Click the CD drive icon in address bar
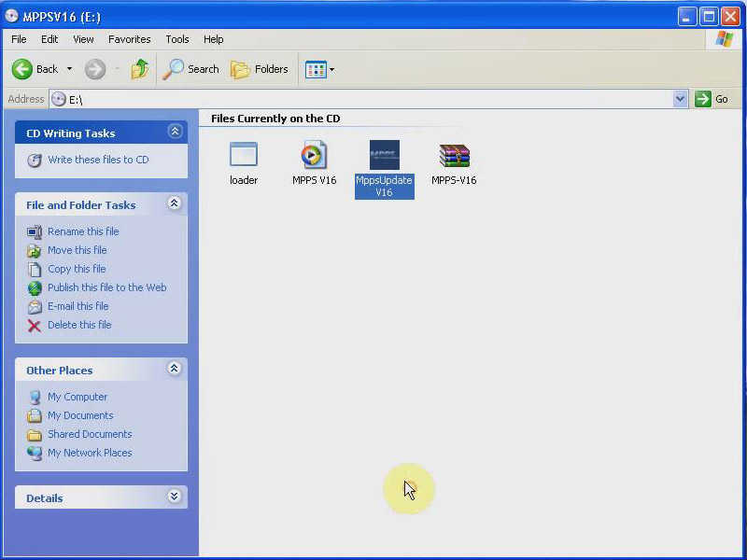Image resolution: width=747 pixels, height=560 pixels. coord(59,99)
